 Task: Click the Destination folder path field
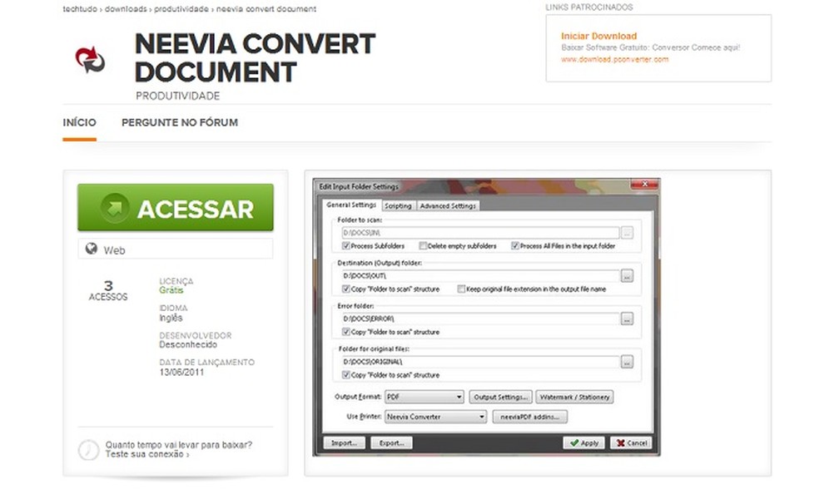[480, 275]
